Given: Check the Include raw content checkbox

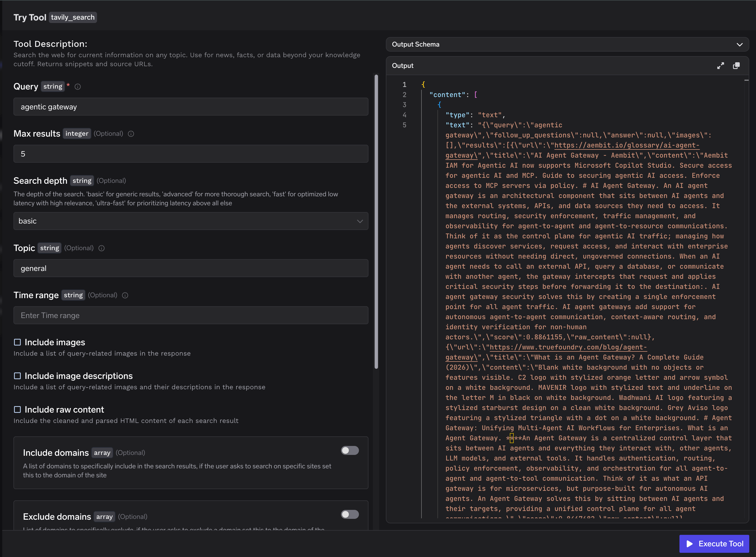Looking at the screenshot, I should point(17,410).
